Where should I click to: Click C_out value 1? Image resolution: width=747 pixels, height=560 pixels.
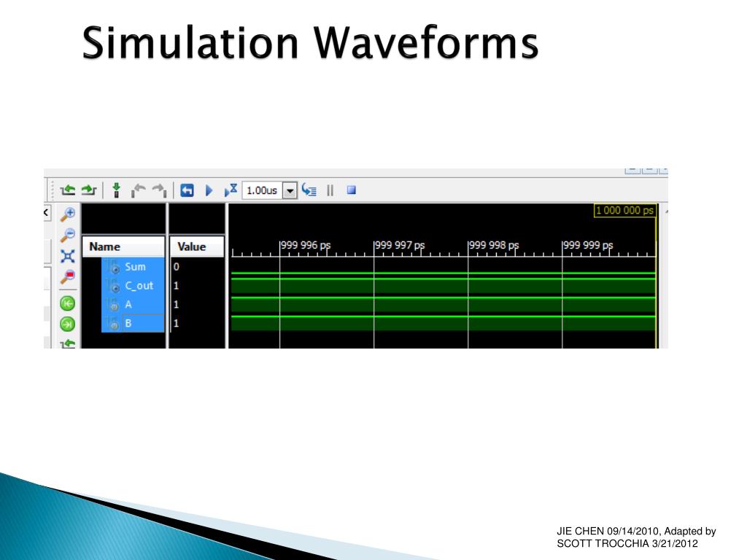[177, 286]
